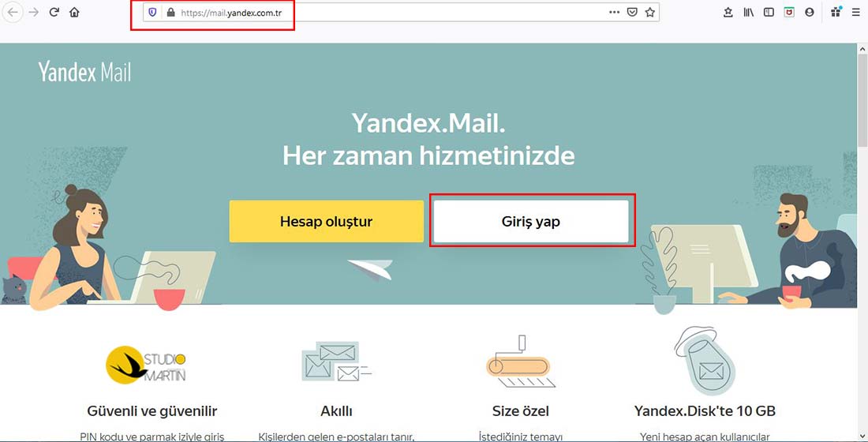Reload the page with the refresh icon
This screenshot has height=442, width=868.
click(x=54, y=13)
